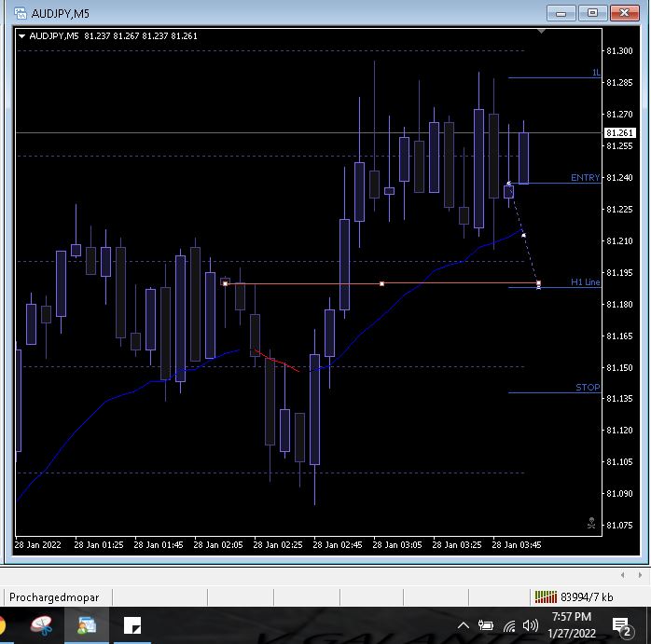Open the Snipping Tool taskbar icon
This screenshot has width=651, height=644.
[x=42, y=625]
